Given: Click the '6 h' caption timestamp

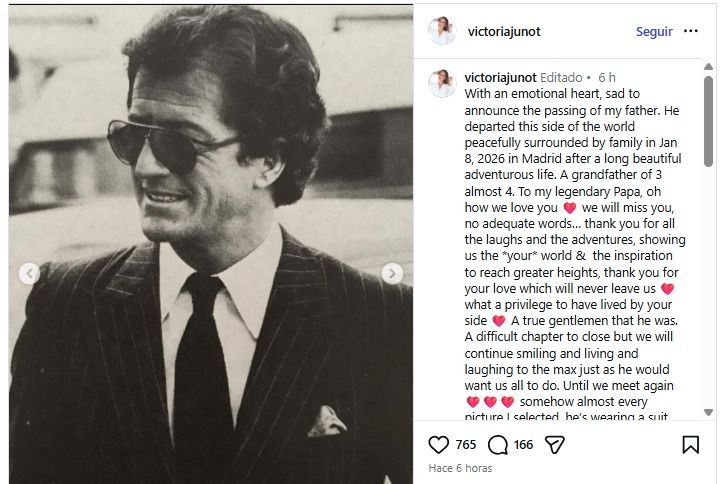Looking at the screenshot, I should pos(607,77).
